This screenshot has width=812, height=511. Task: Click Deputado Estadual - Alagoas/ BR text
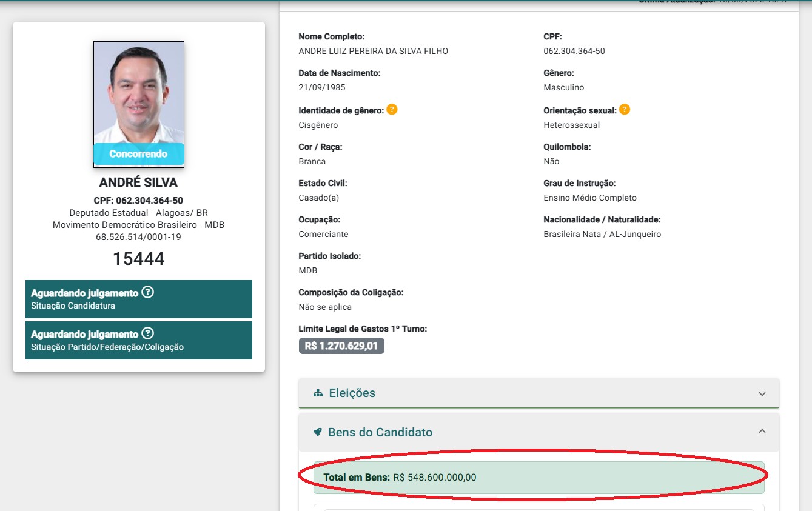[x=139, y=213]
